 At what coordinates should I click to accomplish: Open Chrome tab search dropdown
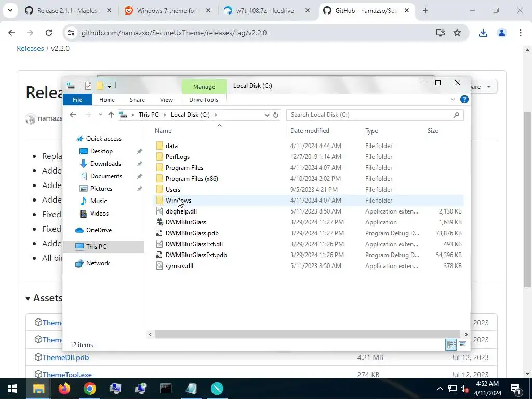coord(10,10)
